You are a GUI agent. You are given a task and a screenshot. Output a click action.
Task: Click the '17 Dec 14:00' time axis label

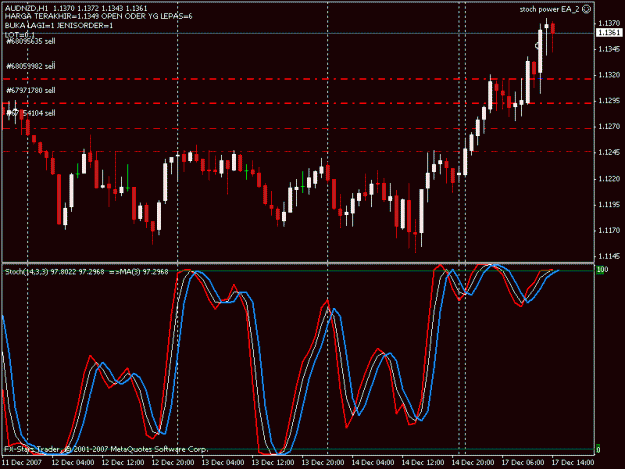573,463
